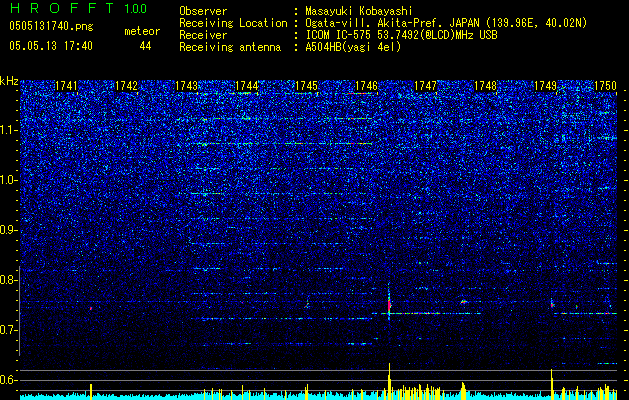Click the Receiver ICOM IC-575 line

point(401,35)
